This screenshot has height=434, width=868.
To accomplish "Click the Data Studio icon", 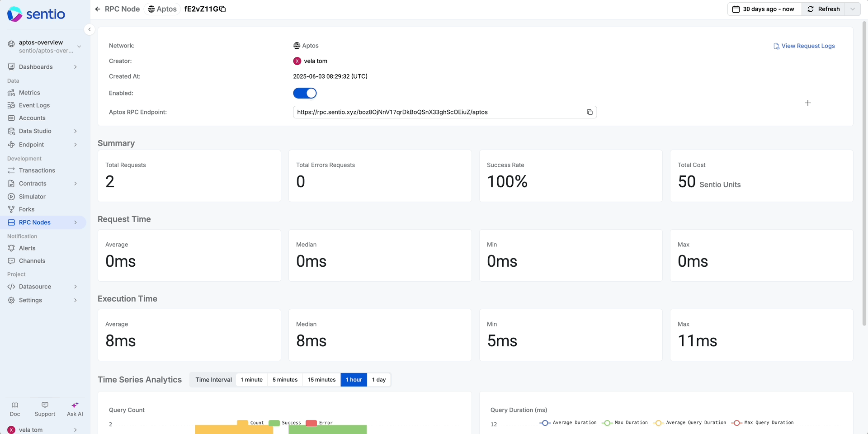I will [11, 131].
